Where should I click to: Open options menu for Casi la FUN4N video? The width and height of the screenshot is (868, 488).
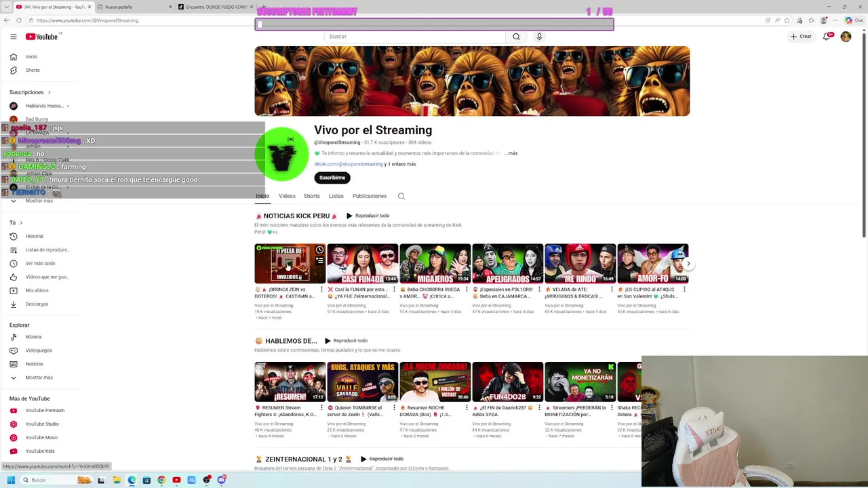[394, 290]
